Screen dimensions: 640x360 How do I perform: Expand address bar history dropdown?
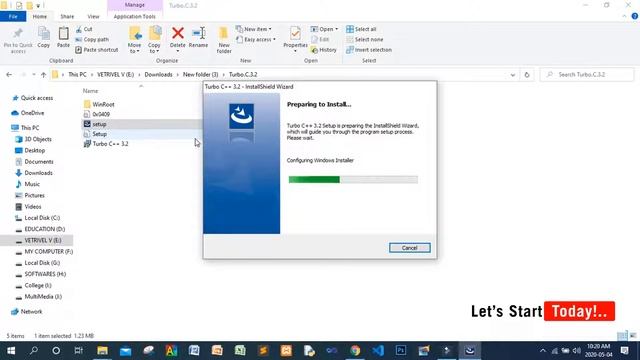point(513,75)
